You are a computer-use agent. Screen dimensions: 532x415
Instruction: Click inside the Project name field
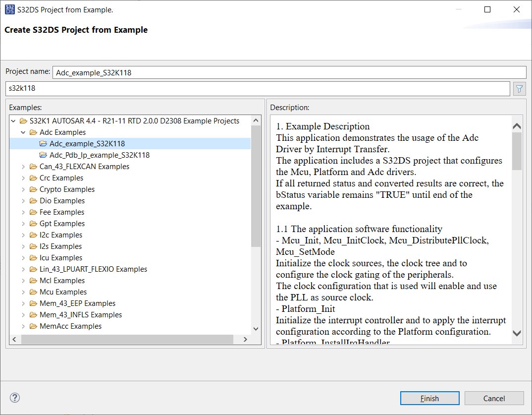198,72
